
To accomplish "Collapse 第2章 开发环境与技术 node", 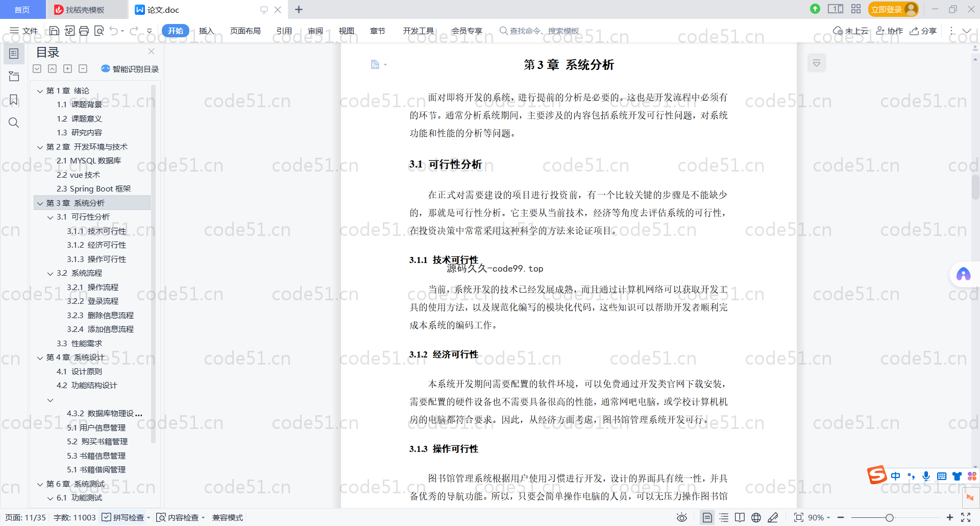I will click(x=40, y=147).
